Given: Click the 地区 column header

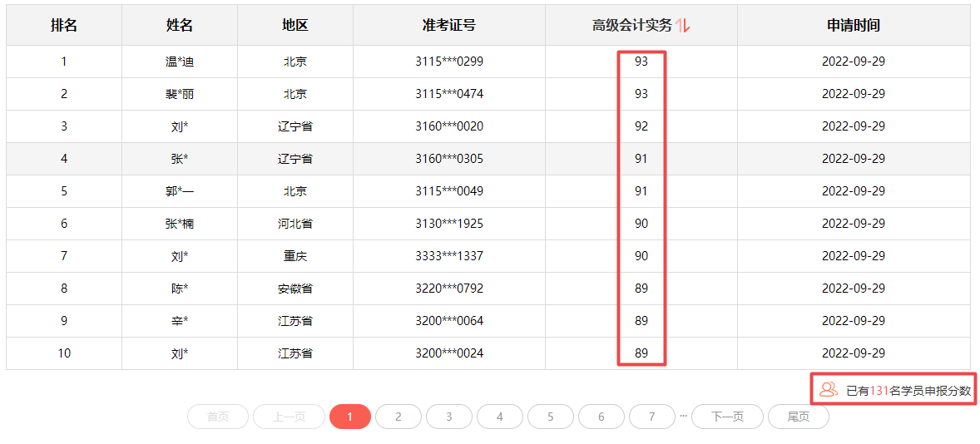Looking at the screenshot, I should [x=295, y=25].
